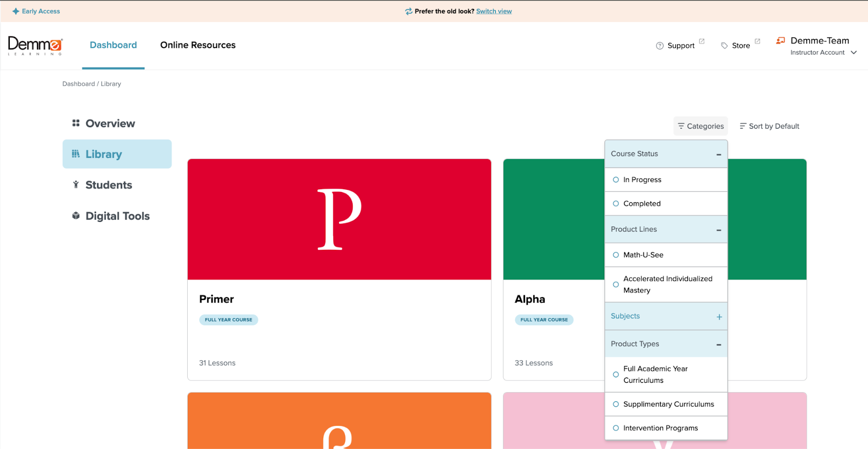Image resolution: width=868 pixels, height=449 pixels.
Task: Click Early Access label
Action: (41, 11)
